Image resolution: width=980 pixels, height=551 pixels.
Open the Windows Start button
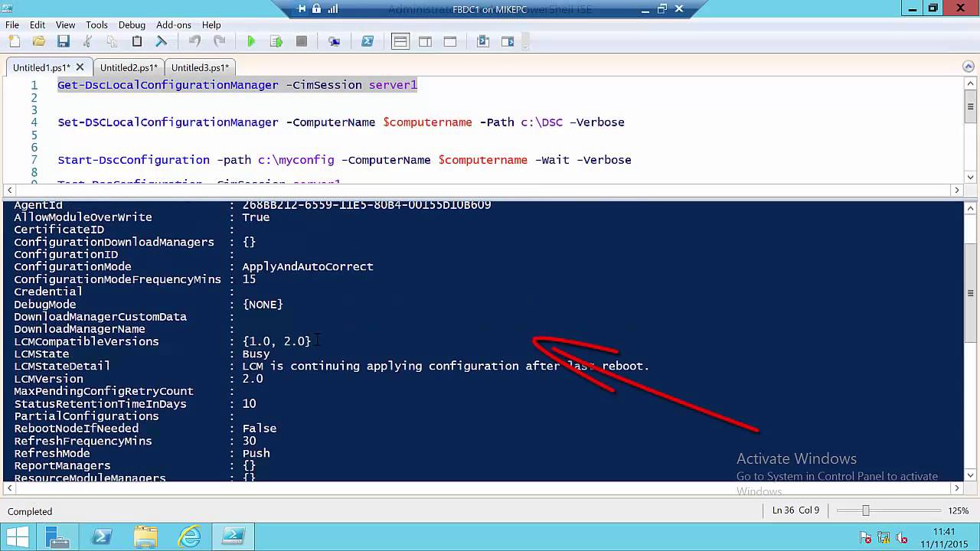(18, 536)
